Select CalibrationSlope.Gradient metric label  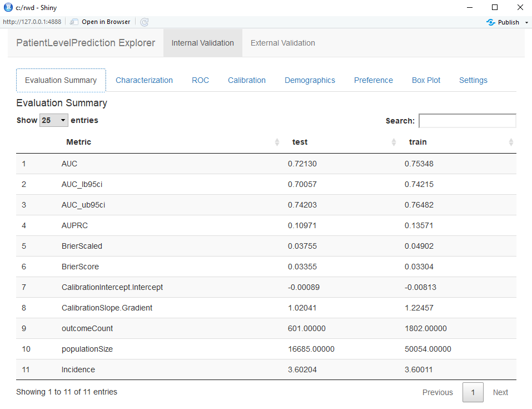[x=107, y=308]
